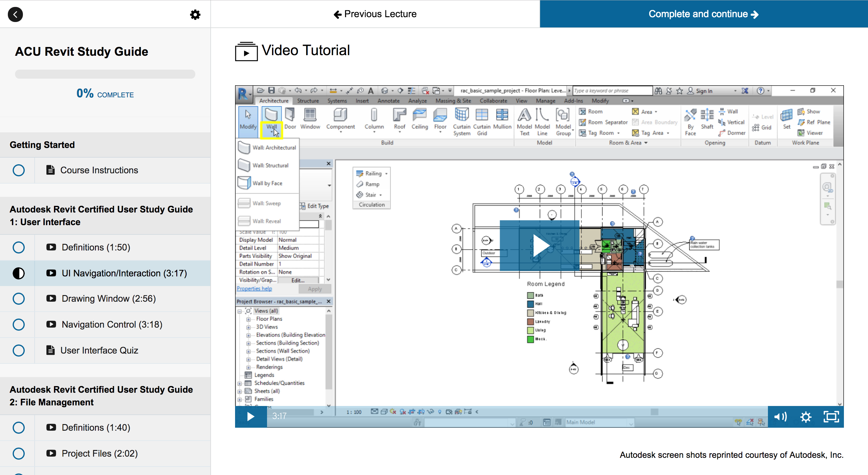The image size is (868, 475).
Task: Open the Stair dropdown arrow
Action: tap(381, 195)
